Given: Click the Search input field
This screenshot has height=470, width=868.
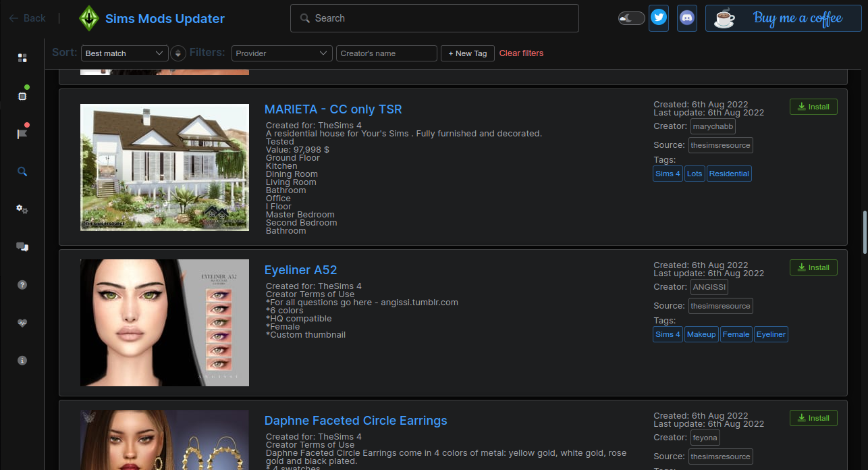Looking at the screenshot, I should tap(435, 18).
